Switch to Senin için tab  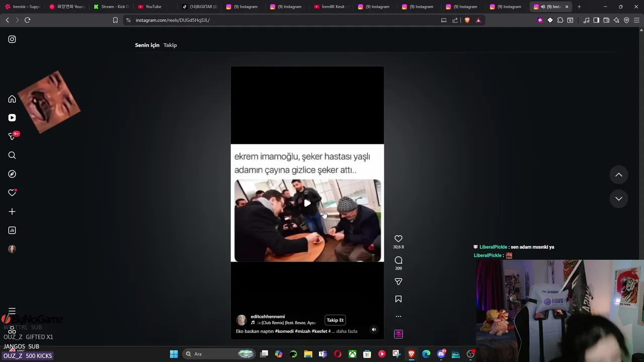(x=147, y=45)
